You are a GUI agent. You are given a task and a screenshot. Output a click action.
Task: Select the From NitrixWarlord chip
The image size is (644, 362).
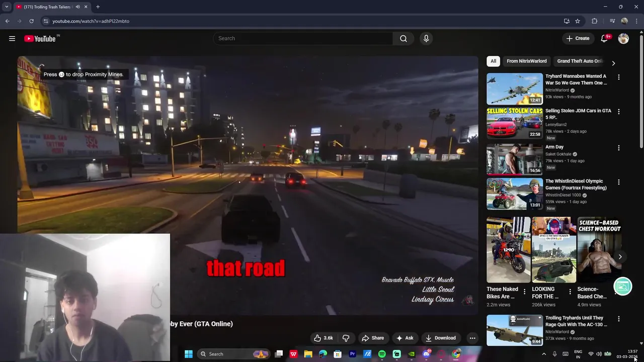[527, 61]
